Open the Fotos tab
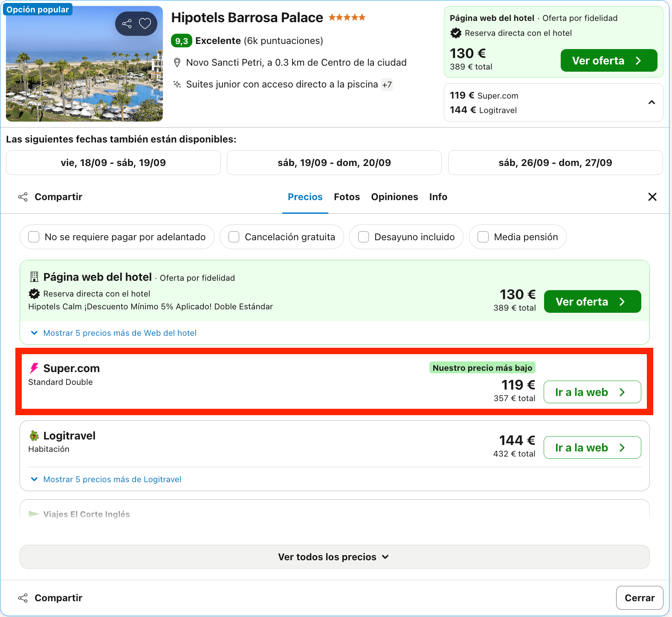Screen dimensions: 672x617 tap(347, 197)
